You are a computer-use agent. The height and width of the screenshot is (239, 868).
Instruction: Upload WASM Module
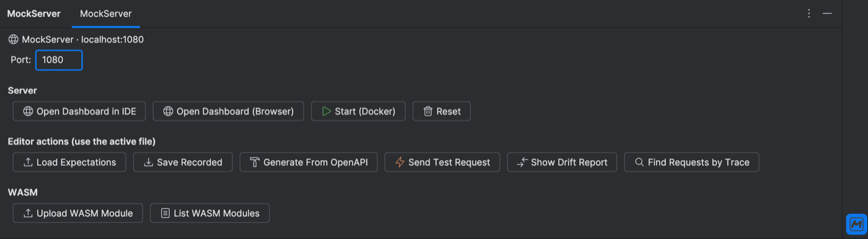coord(78,213)
